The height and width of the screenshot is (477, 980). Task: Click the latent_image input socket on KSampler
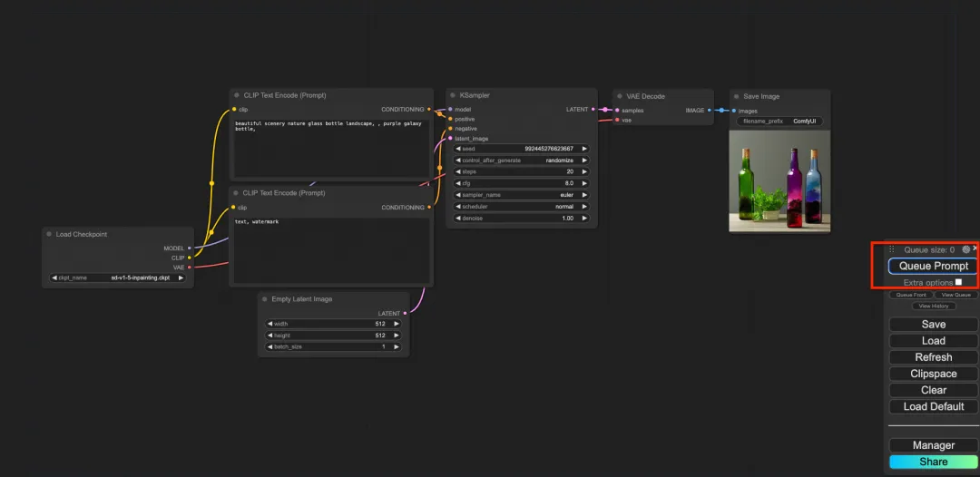tap(450, 138)
